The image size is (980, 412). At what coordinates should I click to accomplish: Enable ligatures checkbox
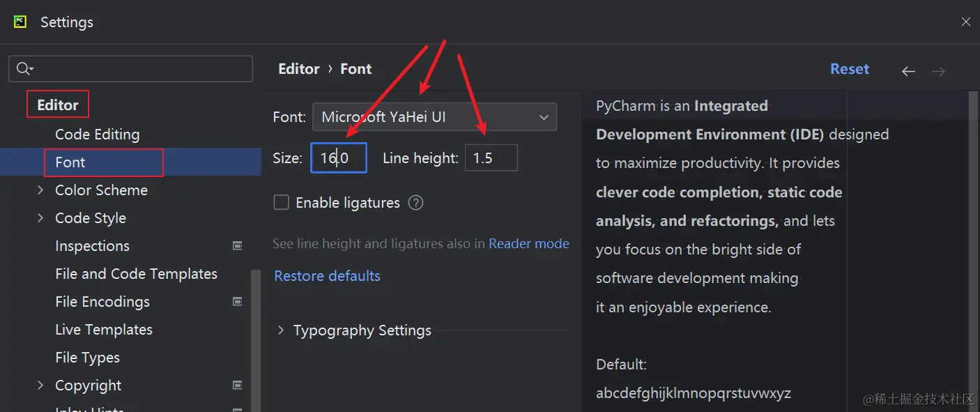point(282,203)
